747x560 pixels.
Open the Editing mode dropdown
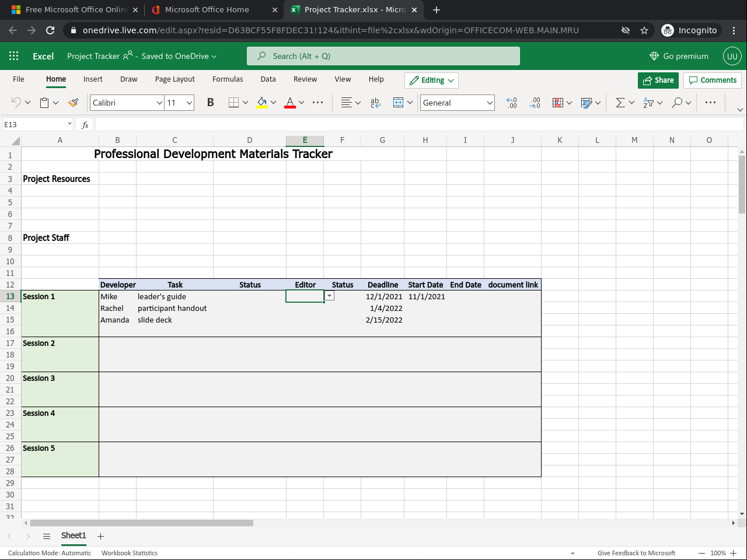click(431, 80)
